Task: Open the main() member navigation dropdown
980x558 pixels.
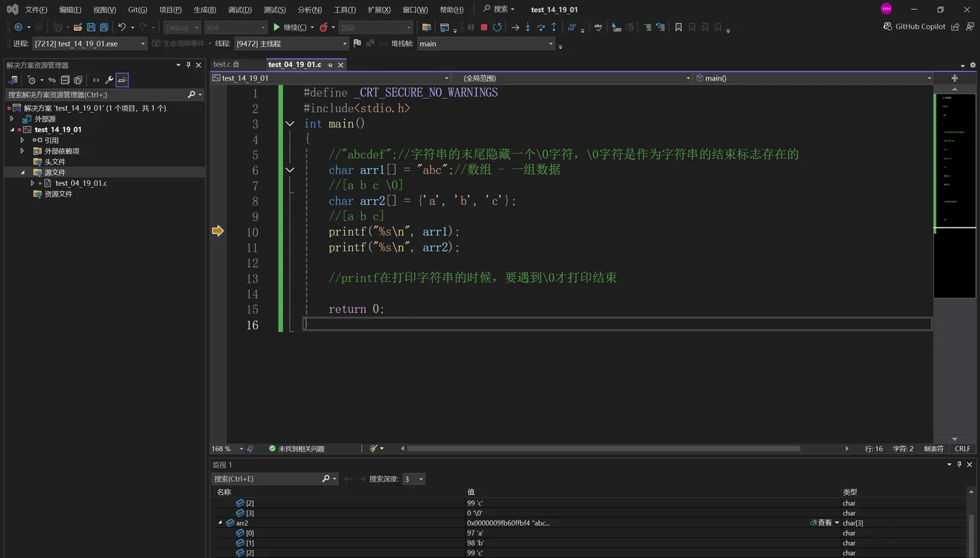Action: coord(813,78)
